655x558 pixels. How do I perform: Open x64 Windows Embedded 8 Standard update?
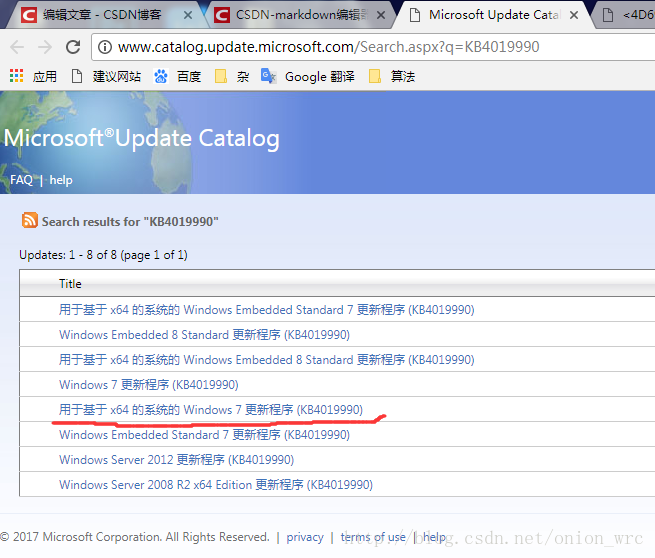pos(267,360)
